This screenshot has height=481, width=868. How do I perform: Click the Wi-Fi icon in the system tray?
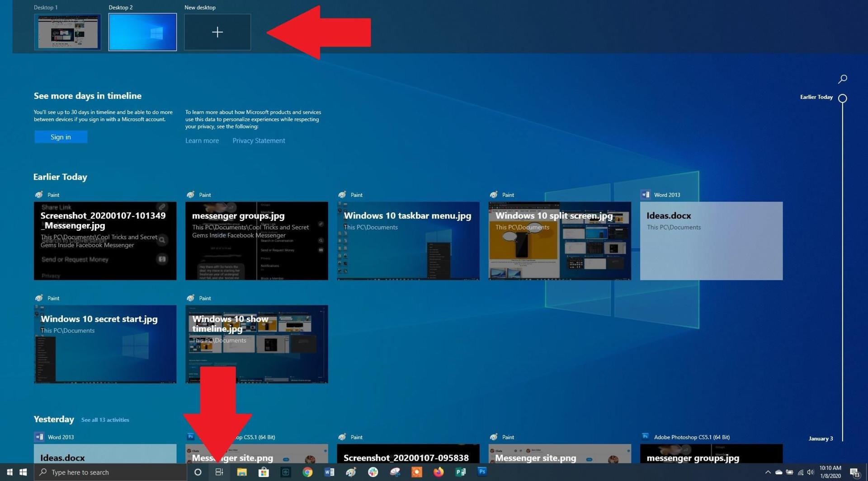coord(801,472)
